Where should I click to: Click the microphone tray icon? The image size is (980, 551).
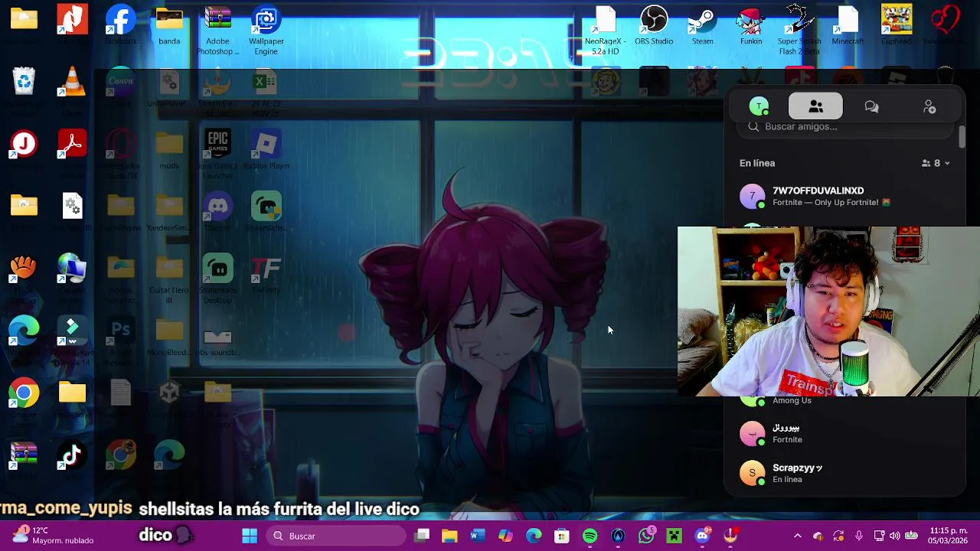pos(859,536)
